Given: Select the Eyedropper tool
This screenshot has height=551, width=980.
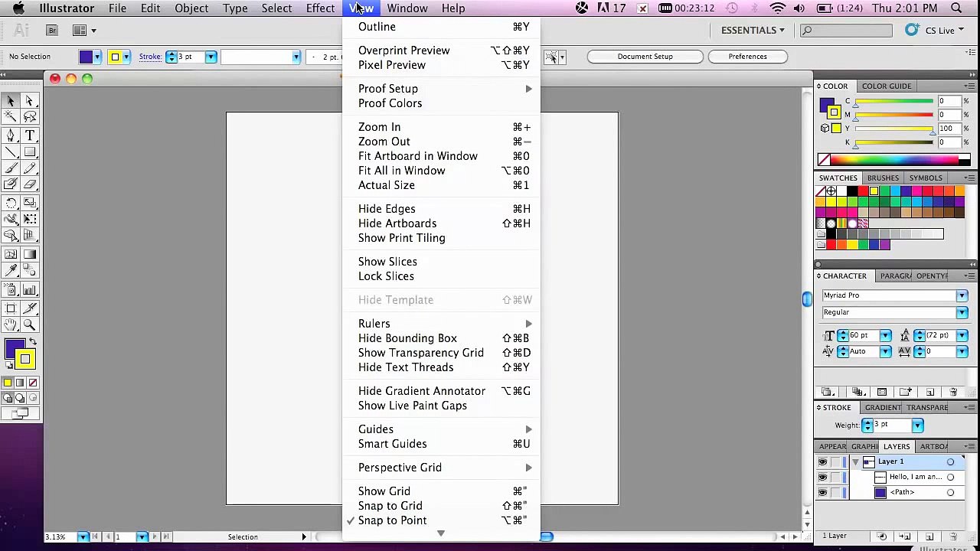Looking at the screenshot, I should click(x=11, y=271).
